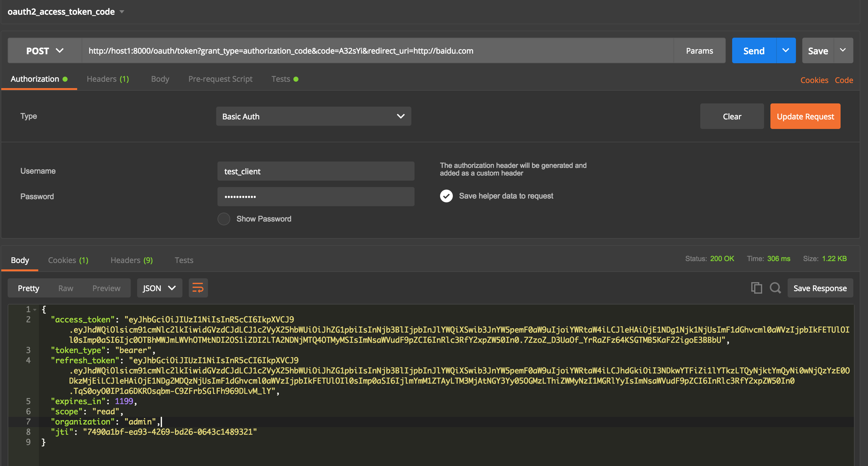Screen dimensions: 868x466
Task: Uncheck Save helper data to request
Action: pos(446,196)
